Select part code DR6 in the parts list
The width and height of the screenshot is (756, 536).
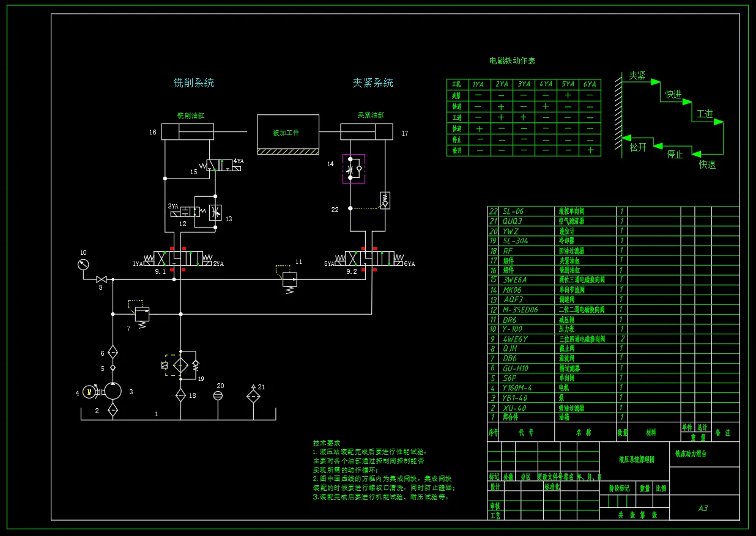point(510,319)
